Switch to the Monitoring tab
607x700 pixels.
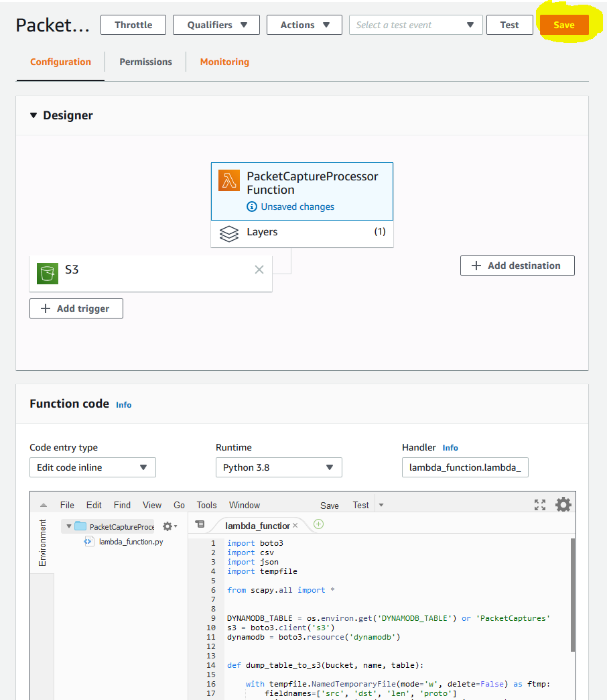(224, 62)
